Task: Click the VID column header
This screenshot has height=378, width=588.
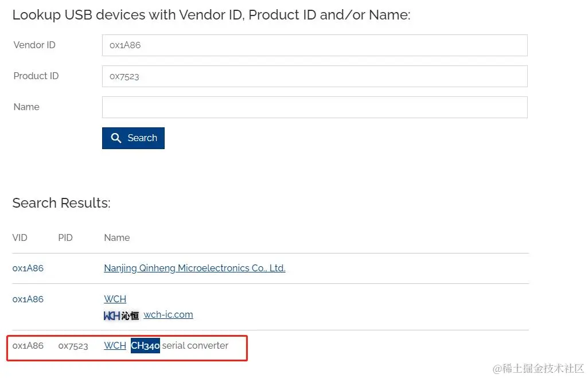Action: coord(20,237)
